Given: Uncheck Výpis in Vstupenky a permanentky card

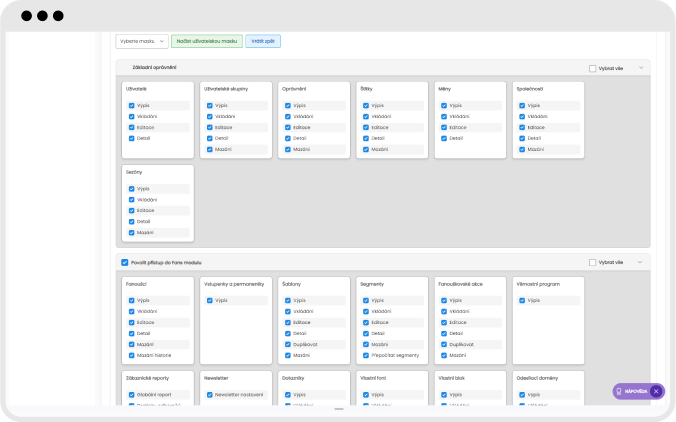Looking at the screenshot, I should [210, 300].
